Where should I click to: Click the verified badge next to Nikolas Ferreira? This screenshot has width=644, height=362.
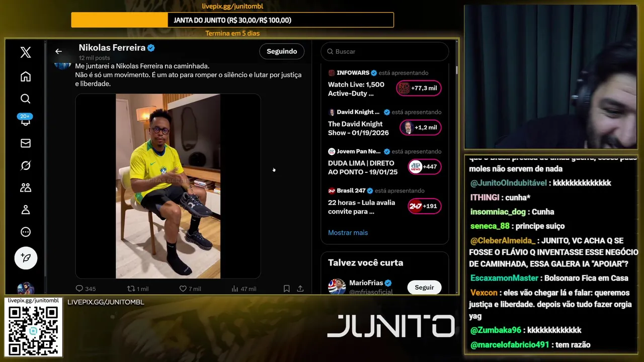[x=151, y=48]
